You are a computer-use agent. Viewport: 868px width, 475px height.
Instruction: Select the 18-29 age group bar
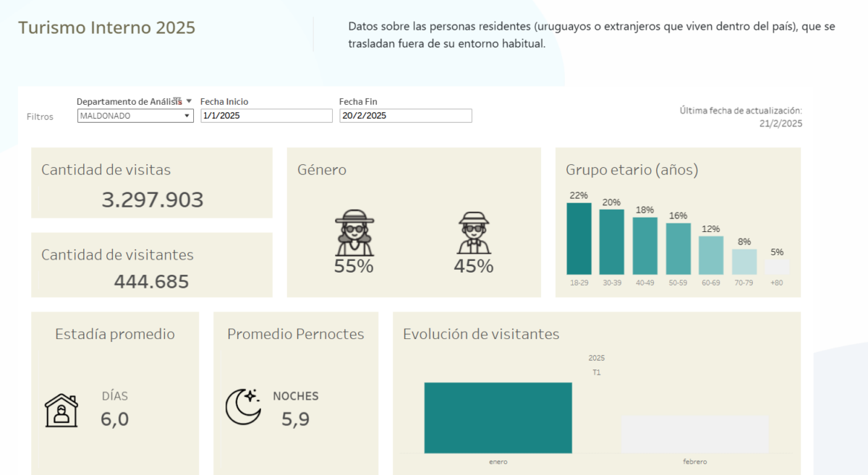tap(579, 239)
